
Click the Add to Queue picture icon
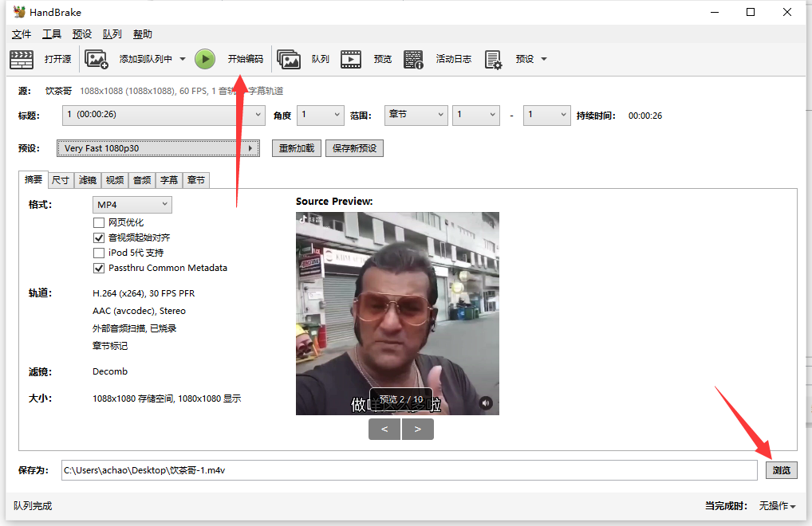coord(97,59)
